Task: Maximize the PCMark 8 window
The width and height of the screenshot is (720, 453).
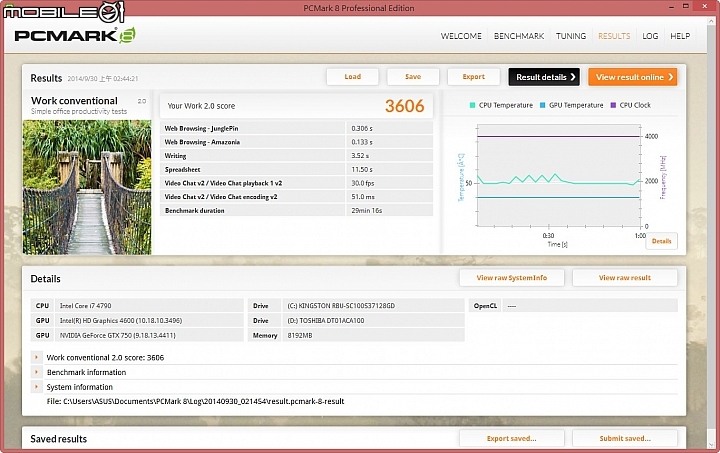Action: coord(686,6)
